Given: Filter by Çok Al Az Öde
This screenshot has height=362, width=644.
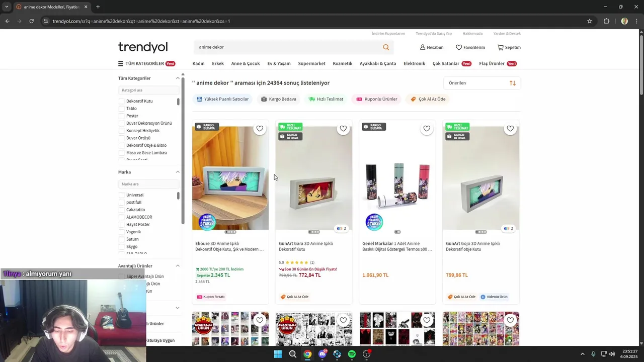Looking at the screenshot, I should (428, 99).
